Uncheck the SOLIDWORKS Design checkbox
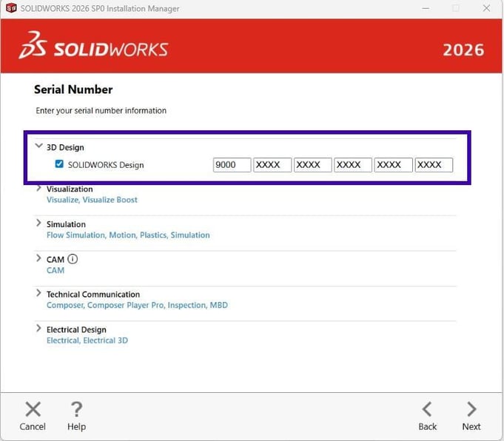Viewport: 504px width, 441px height. point(59,164)
